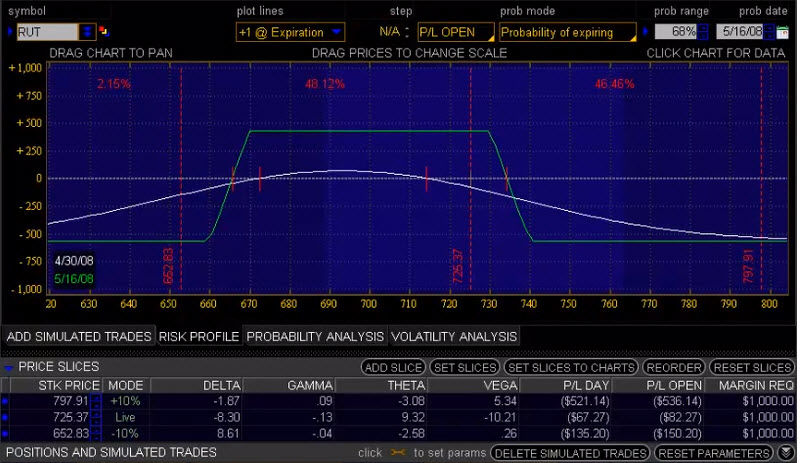800x463 pixels.
Task: Click the 2.15% probability label on chart
Action: (114, 84)
